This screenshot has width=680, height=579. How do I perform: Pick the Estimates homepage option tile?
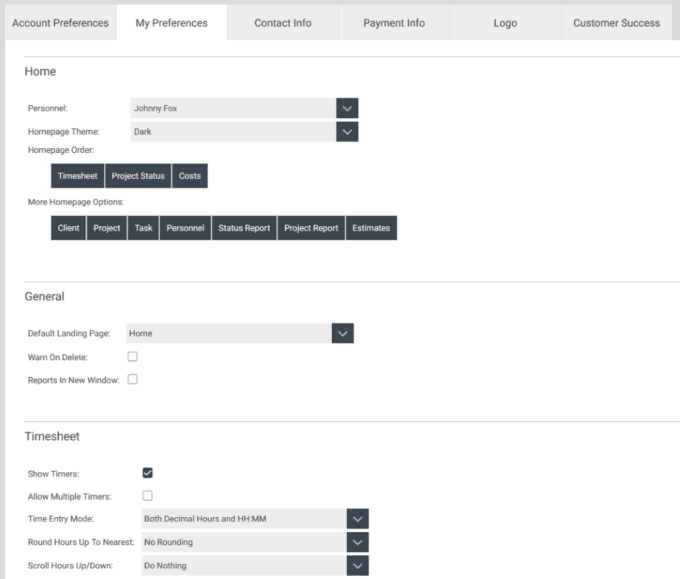click(371, 228)
